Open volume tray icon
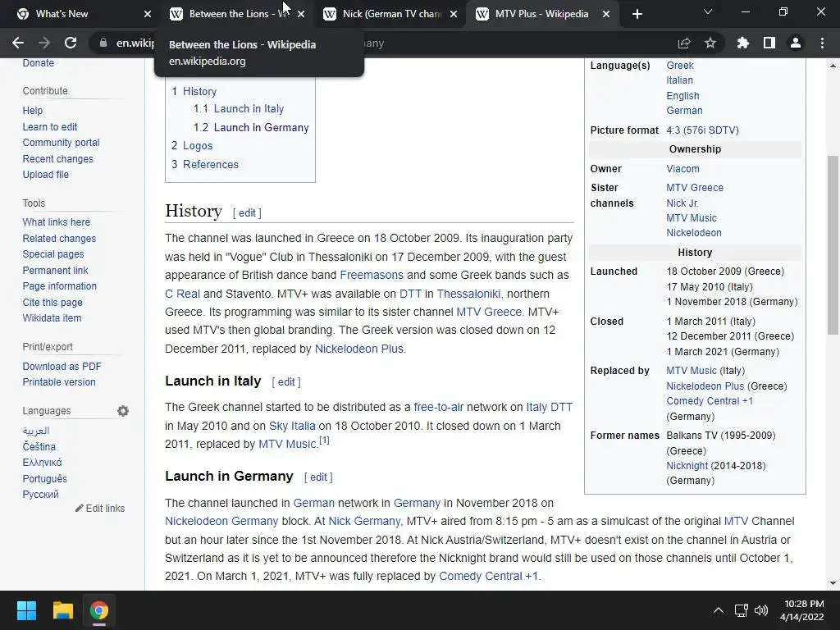Viewport: 840px width, 630px height. click(760, 610)
